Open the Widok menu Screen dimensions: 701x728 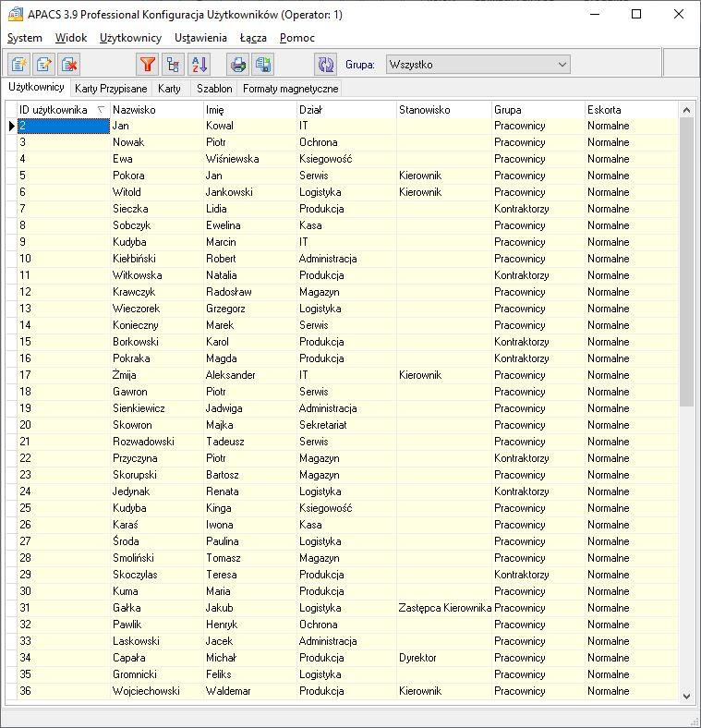tap(71, 38)
